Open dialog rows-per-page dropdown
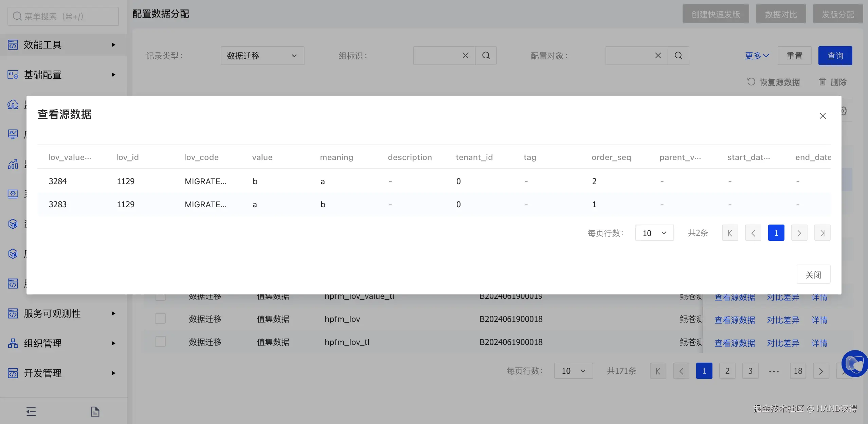 654,233
